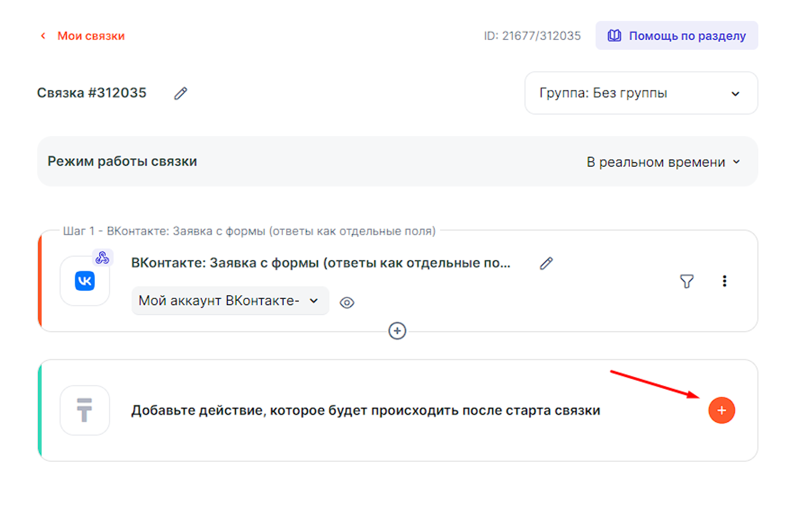Open the Группа: Без группы dropdown
Screen dimensions: 812x510
click(640, 94)
